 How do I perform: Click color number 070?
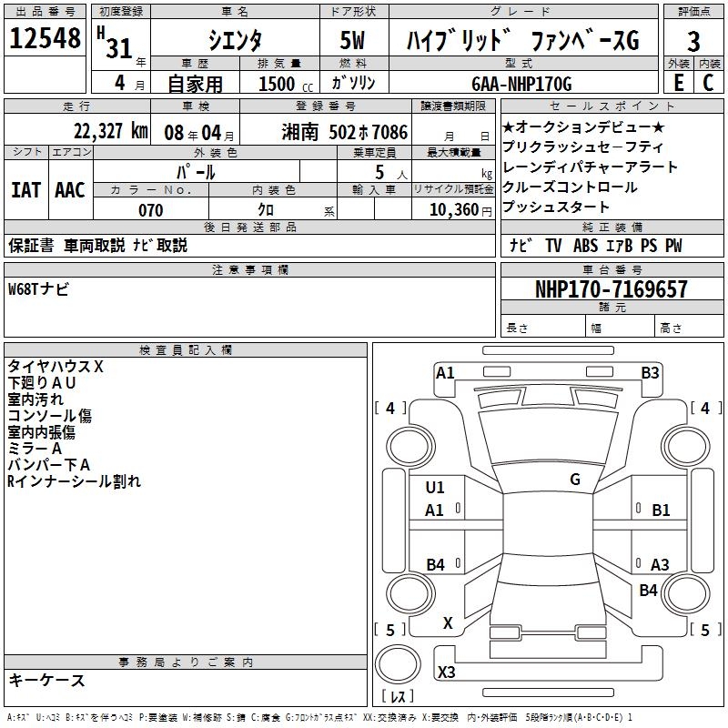pos(151,210)
